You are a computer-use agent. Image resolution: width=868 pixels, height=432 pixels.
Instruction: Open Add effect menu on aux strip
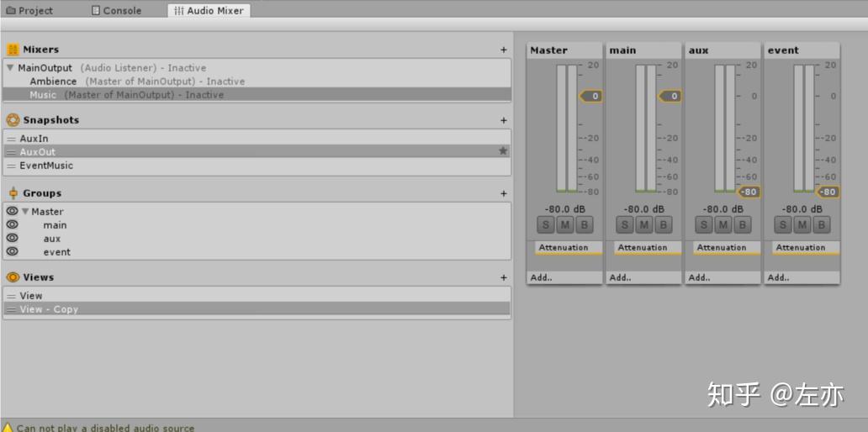coord(723,277)
